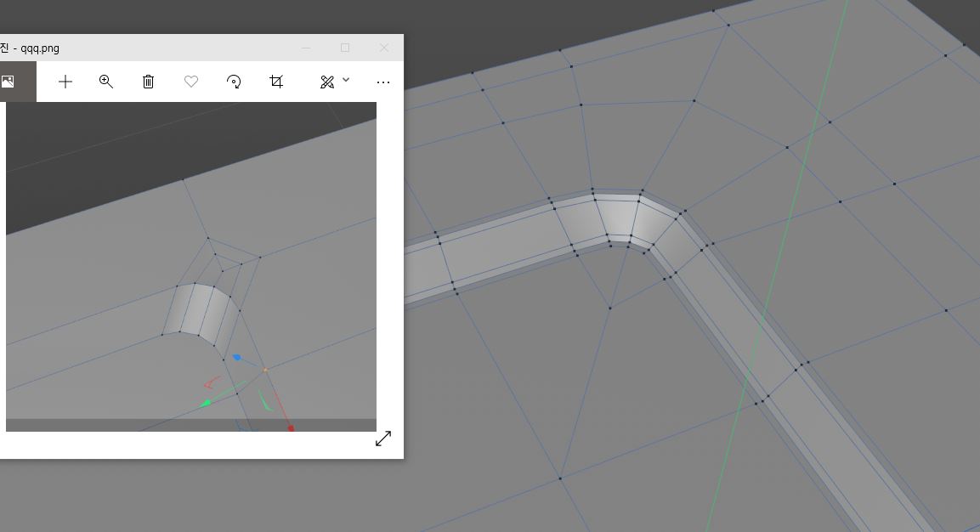Open the Crop tool
The width and height of the screenshot is (980, 532).
click(x=276, y=82)
